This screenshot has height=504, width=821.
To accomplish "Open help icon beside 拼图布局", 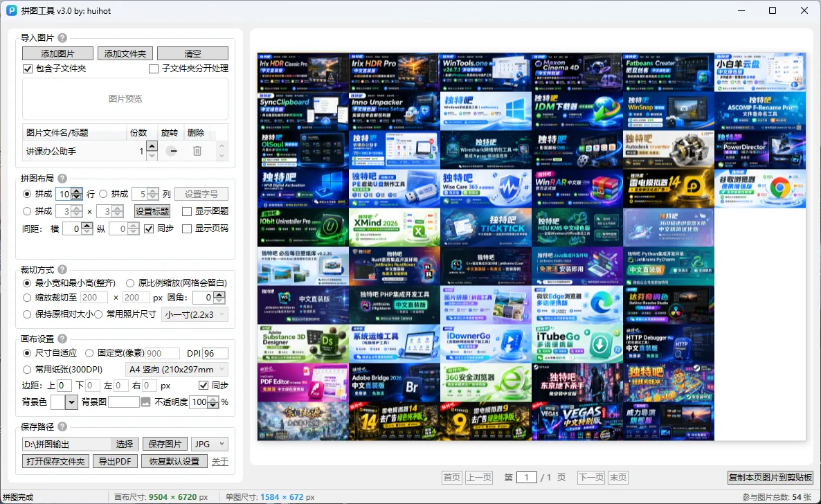I will point(62,178).
